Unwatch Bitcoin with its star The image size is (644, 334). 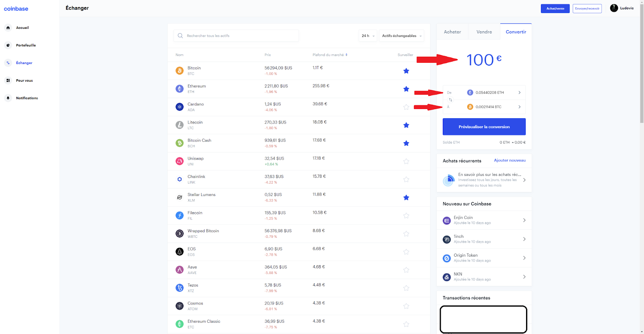[x=406, y=71]
